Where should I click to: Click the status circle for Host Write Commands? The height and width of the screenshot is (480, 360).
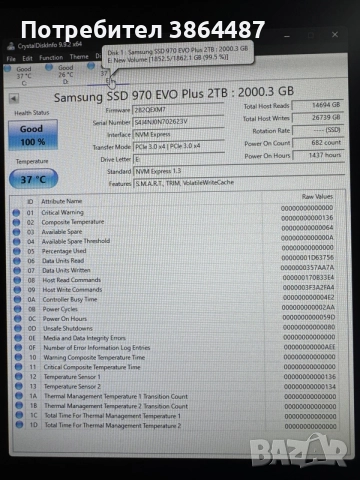point(17,290)
